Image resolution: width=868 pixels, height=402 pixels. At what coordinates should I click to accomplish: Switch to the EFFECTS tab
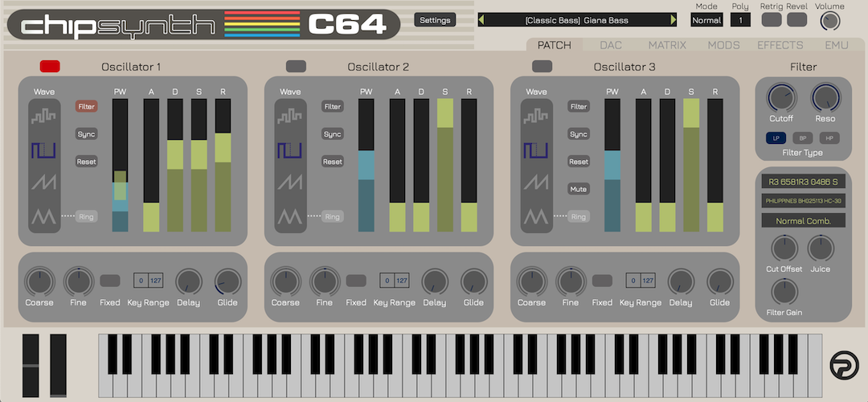click(780, 45)
